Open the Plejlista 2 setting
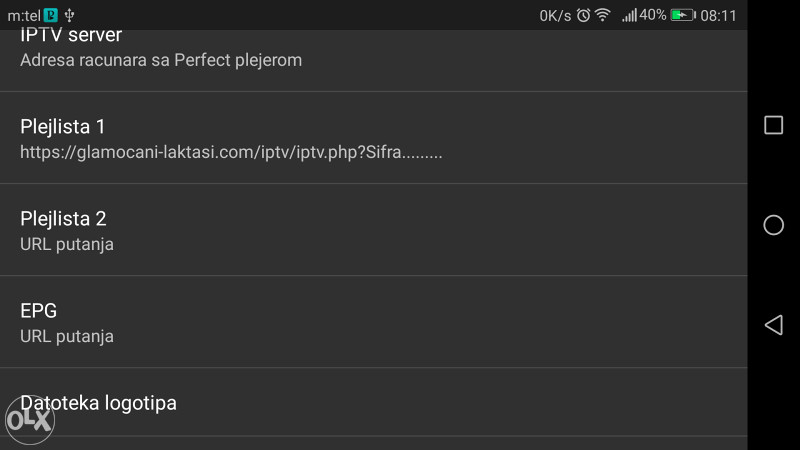 click(373, 230)
